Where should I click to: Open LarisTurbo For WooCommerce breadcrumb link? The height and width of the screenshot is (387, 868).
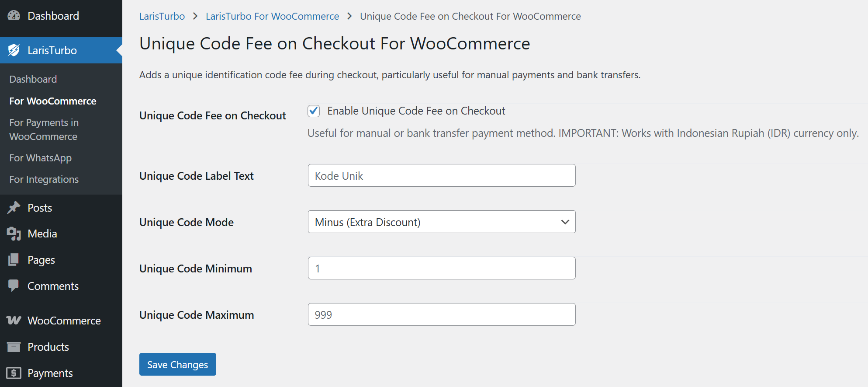pyautogui.click(x=272, y=16)
